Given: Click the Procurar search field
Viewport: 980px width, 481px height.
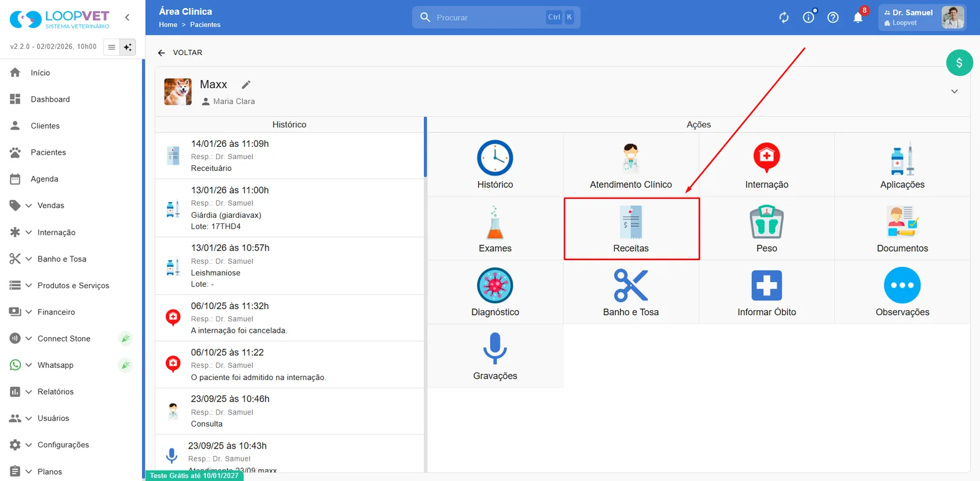Looking at the screenshot, I should pos(496,17).
